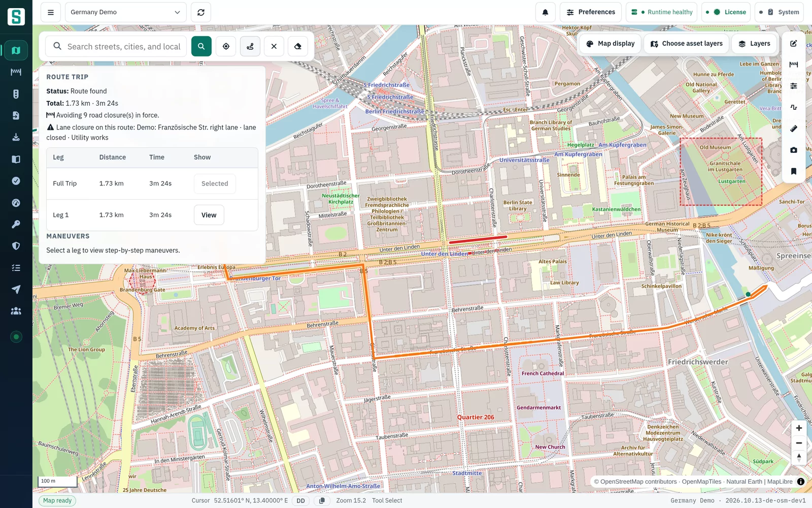The width and height of the screenshot is (812, 508).
Task: Clear the route with the X button
Action: pyautogui.click(x=274, y=46)
